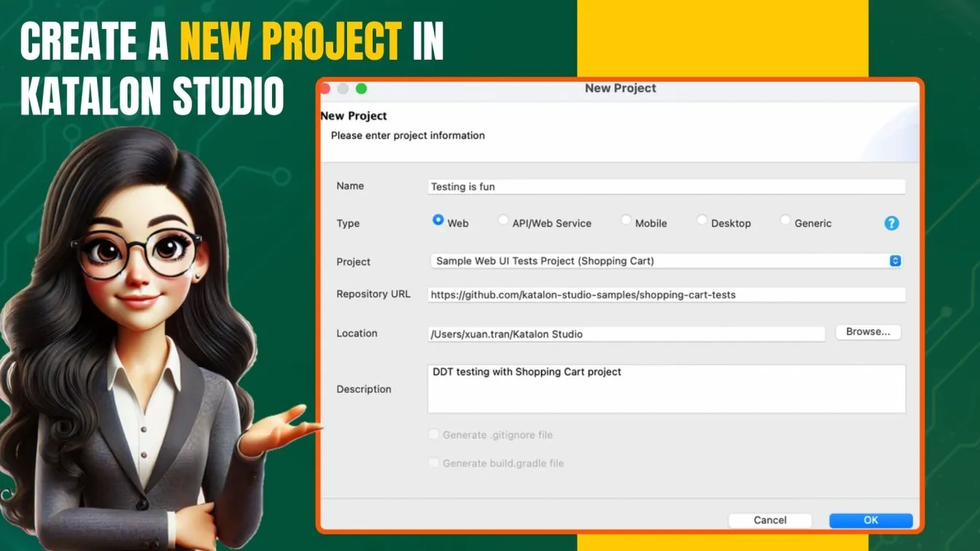980x551 pixels.
Task: Click the Name field containing 'Testing is fun'
Action: click(x=666, y=187)
